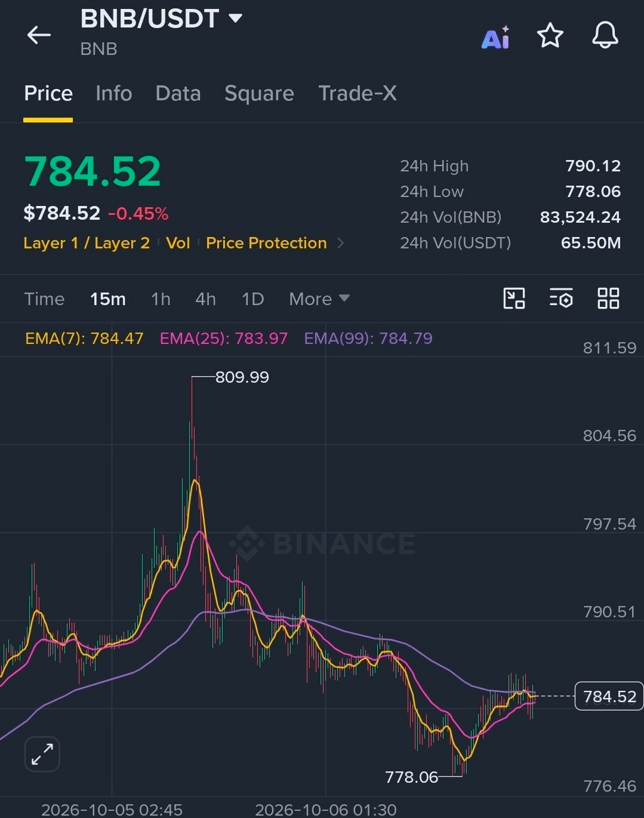Switch to the Info tab
The width and height of the screenshot is (644, 818).
[114, 94]
